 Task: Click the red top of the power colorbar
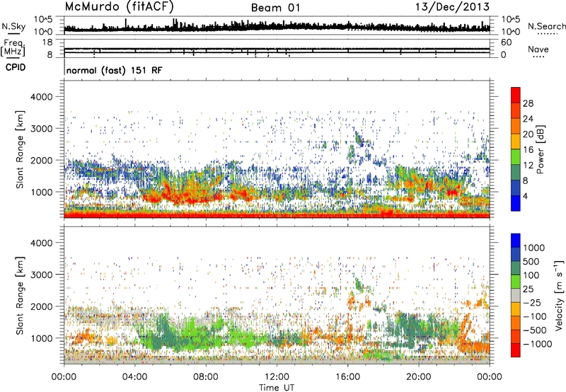[516, 95]
